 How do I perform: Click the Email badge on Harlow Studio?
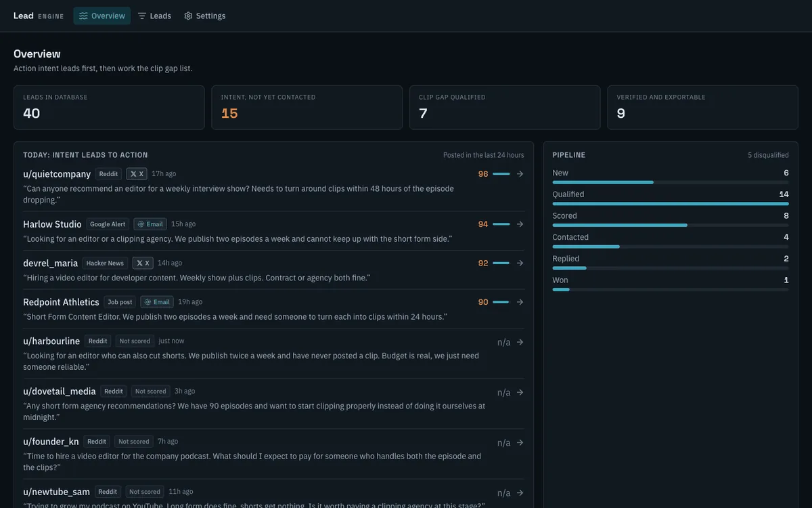(150, 224)
